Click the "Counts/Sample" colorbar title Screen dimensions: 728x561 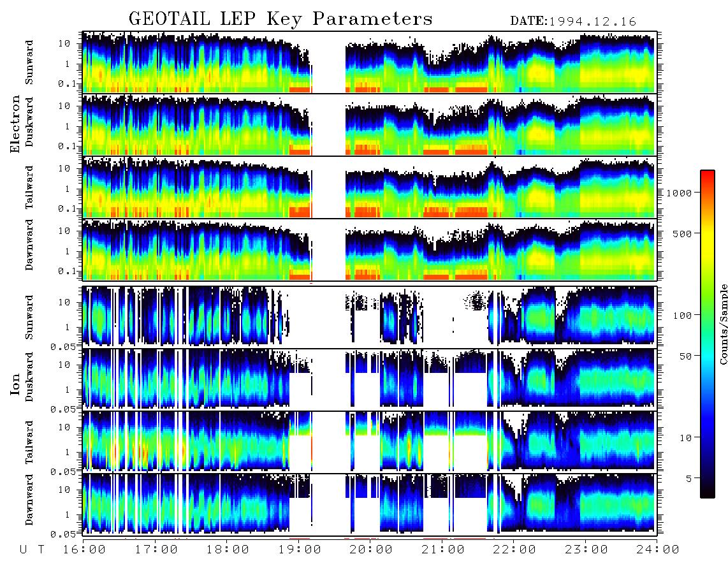click(723, 324)
